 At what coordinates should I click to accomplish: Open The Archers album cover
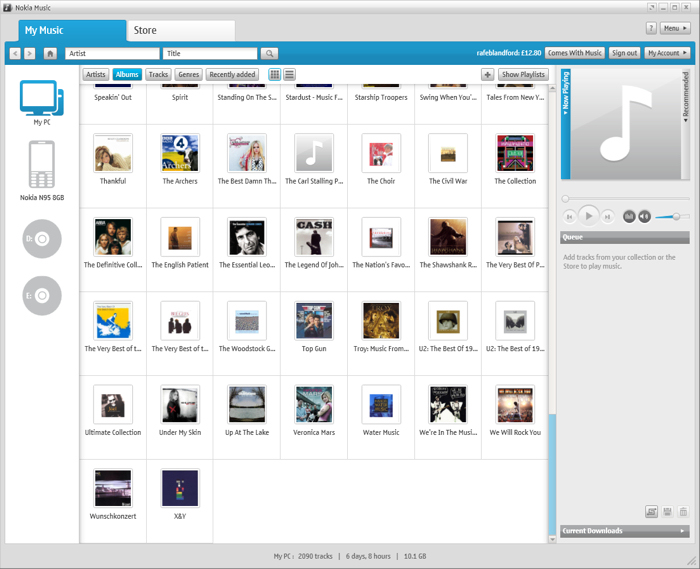coord(180,153)
